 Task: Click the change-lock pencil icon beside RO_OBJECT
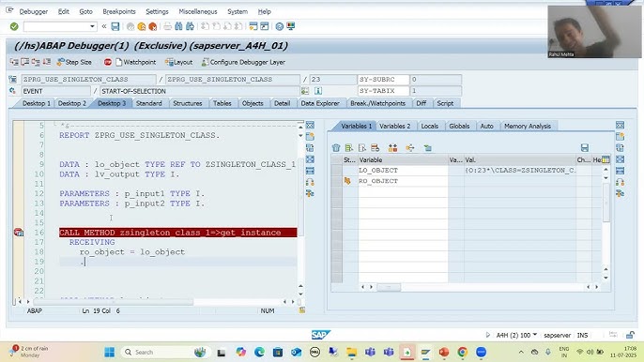pos(347,181)
